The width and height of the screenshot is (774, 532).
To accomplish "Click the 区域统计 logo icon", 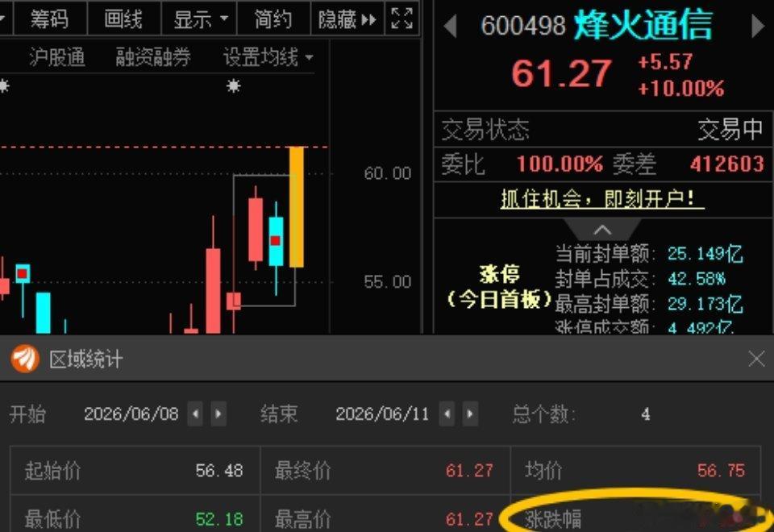I will coord(25,359).
